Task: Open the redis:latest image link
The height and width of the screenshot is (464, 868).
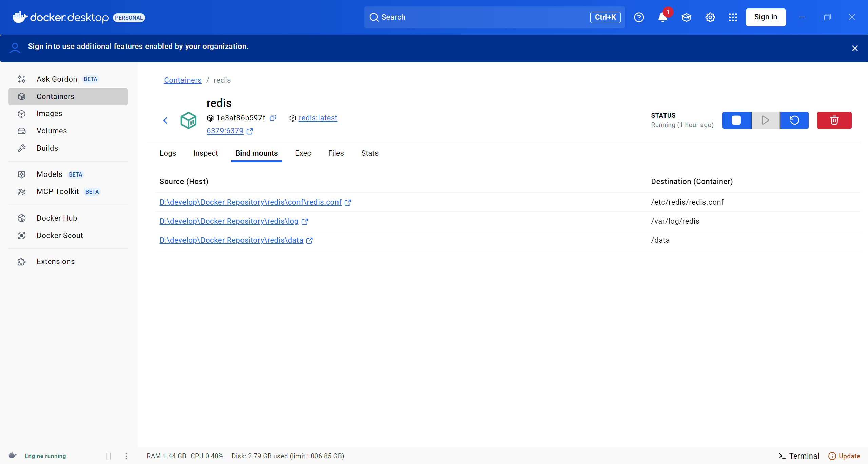Action: [x=318, y=118]
